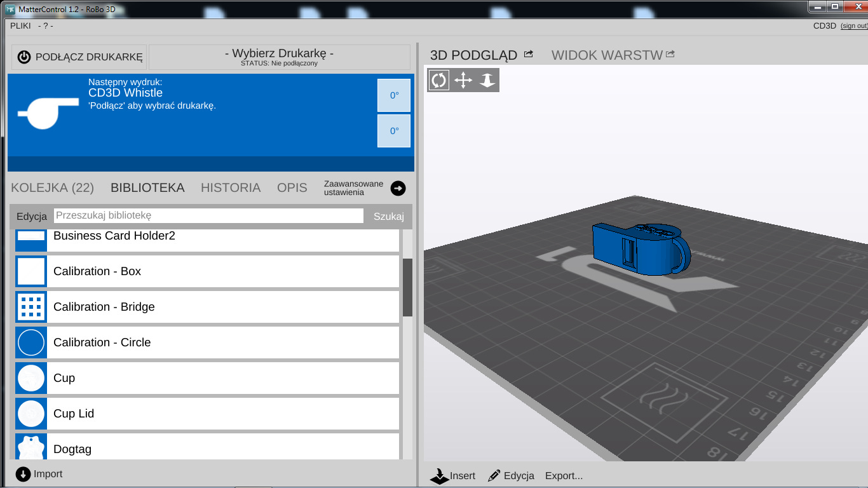The height and width of the screenshot is (488, 868).
Task: Click the sign out link
Action: (854, 26)
